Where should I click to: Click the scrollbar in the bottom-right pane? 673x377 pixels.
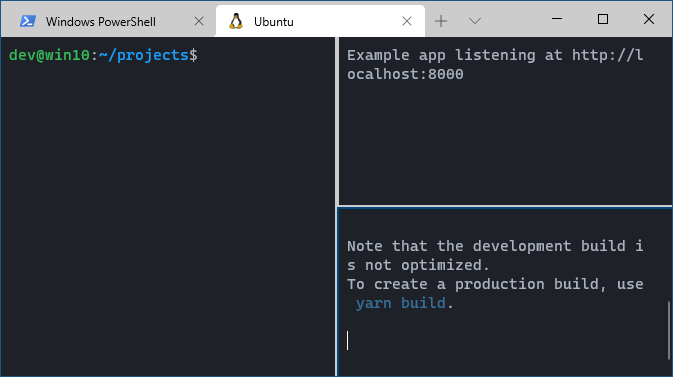pos(669,331)
